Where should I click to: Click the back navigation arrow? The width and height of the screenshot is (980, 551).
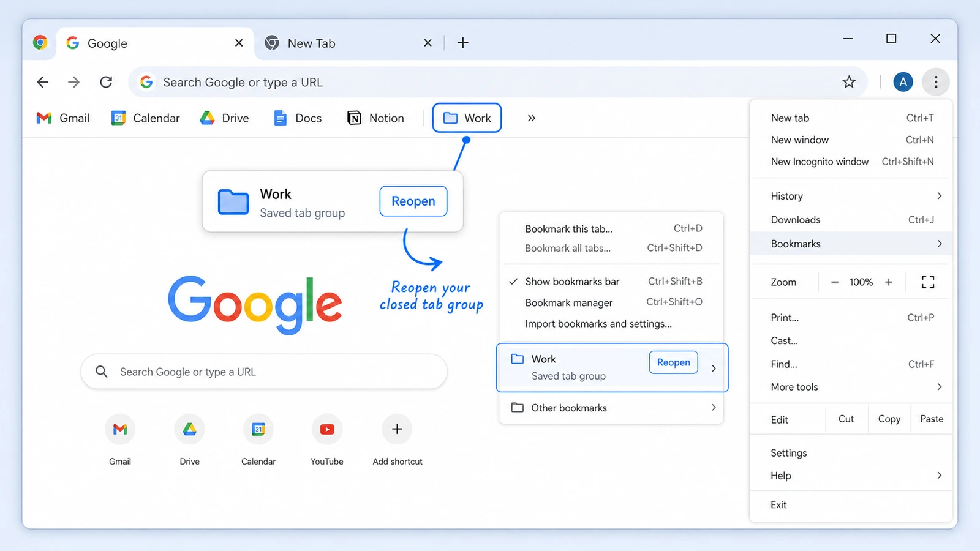42,82
